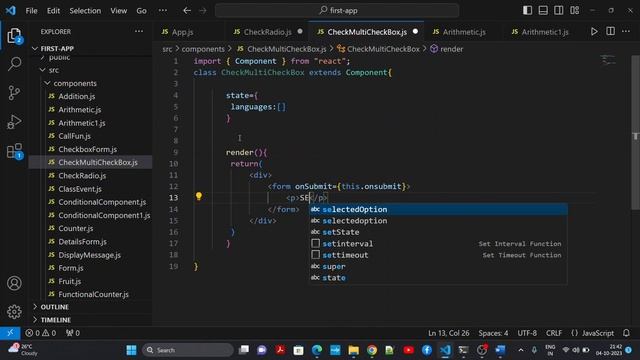Click the lightbulb code action icon

point(199,196)
